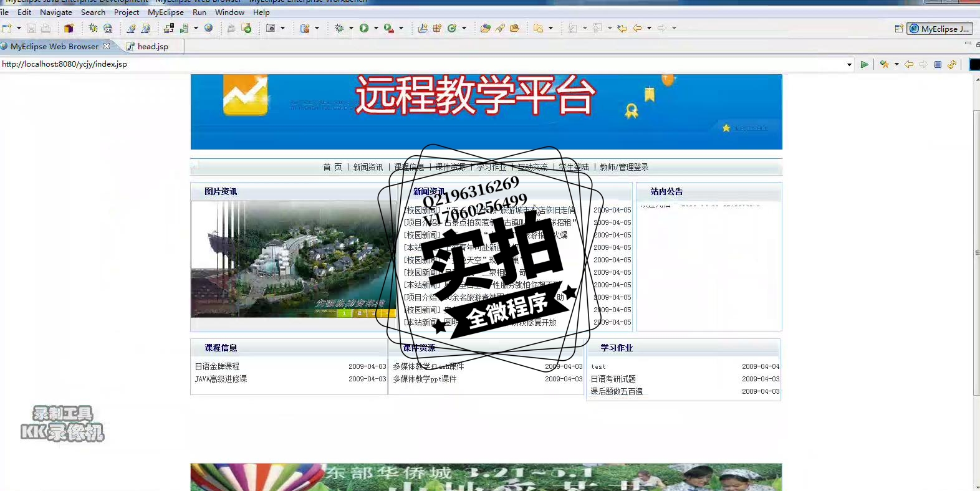Switch to the head.jsp editor tab
This screenshot has width=980, height=491.
[153, 46]
